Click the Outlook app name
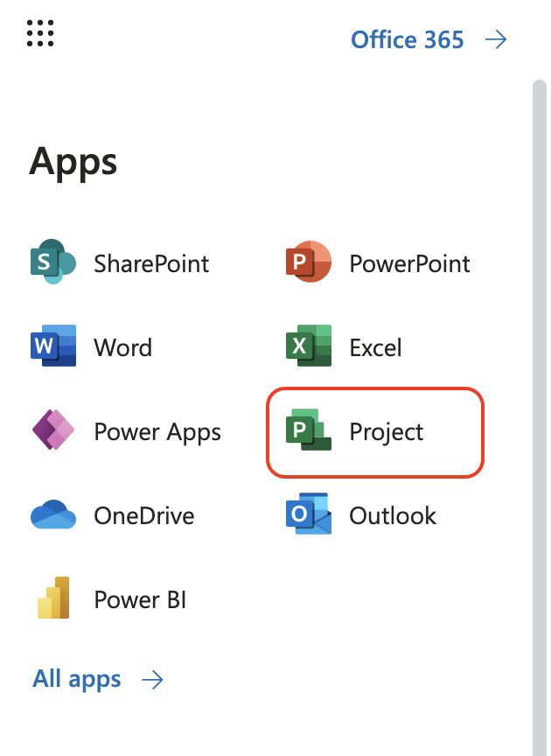Screen dimensions: 551x756 tap(393, 516)
